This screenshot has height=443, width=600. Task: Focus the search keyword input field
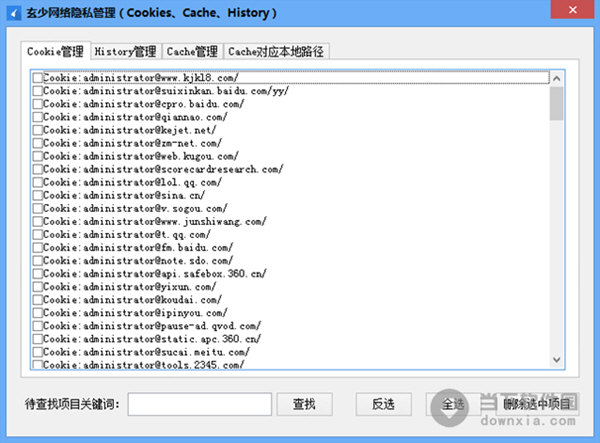click(x=200, y=404)
